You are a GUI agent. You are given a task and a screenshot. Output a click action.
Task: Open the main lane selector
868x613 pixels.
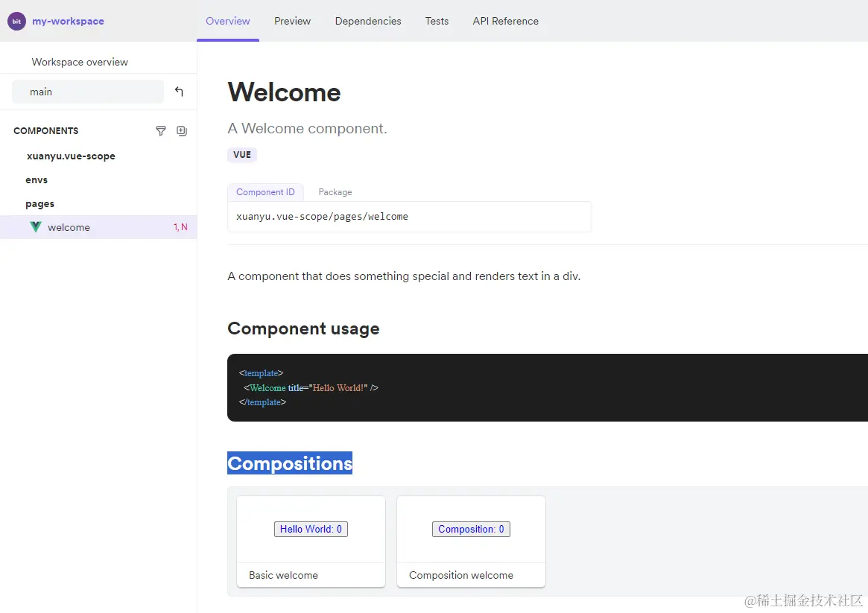88,92
